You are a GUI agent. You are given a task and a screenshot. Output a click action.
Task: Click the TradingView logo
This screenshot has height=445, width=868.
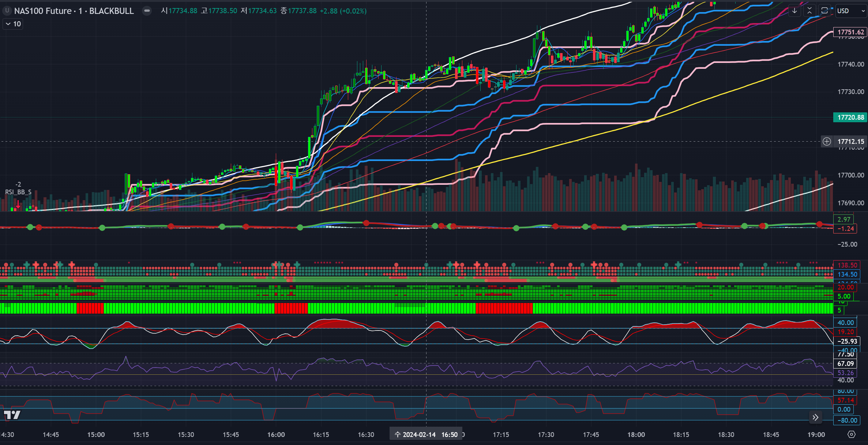[x=12, y=415]
